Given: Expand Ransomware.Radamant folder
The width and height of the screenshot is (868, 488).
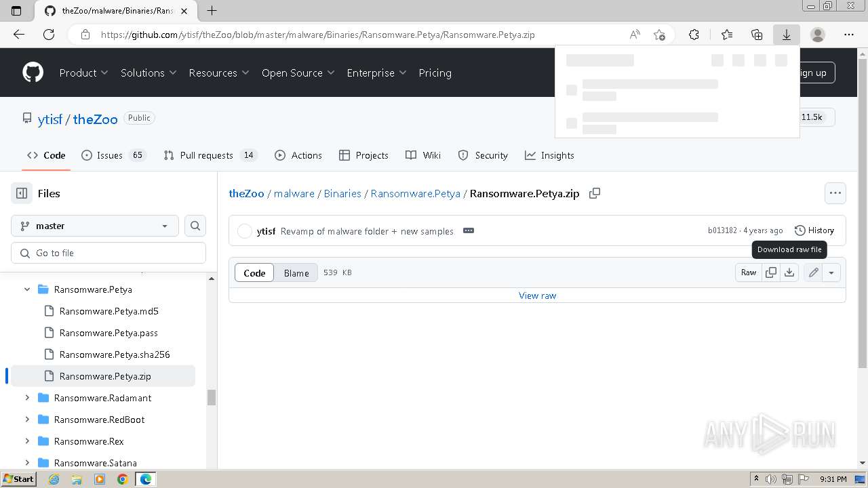Looking at the screenshot, I should (x=27, y=398).
